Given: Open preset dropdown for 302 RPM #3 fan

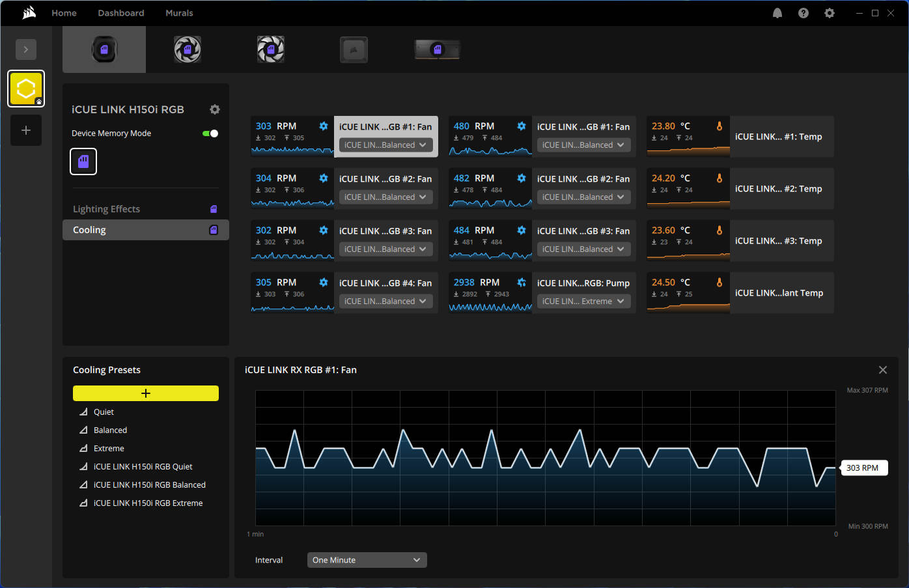Looking at the screenshot, I should pyautogui.click(x=385, y=249).
